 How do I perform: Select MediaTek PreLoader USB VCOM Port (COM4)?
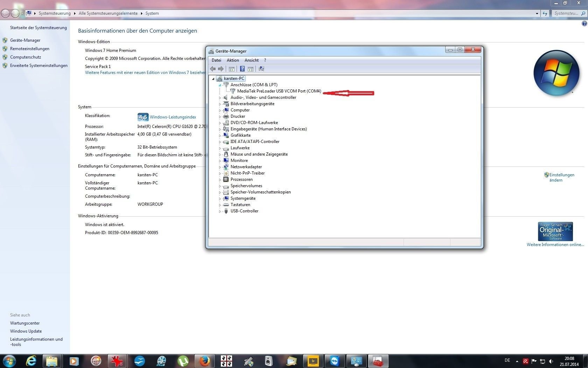[279, 91]
